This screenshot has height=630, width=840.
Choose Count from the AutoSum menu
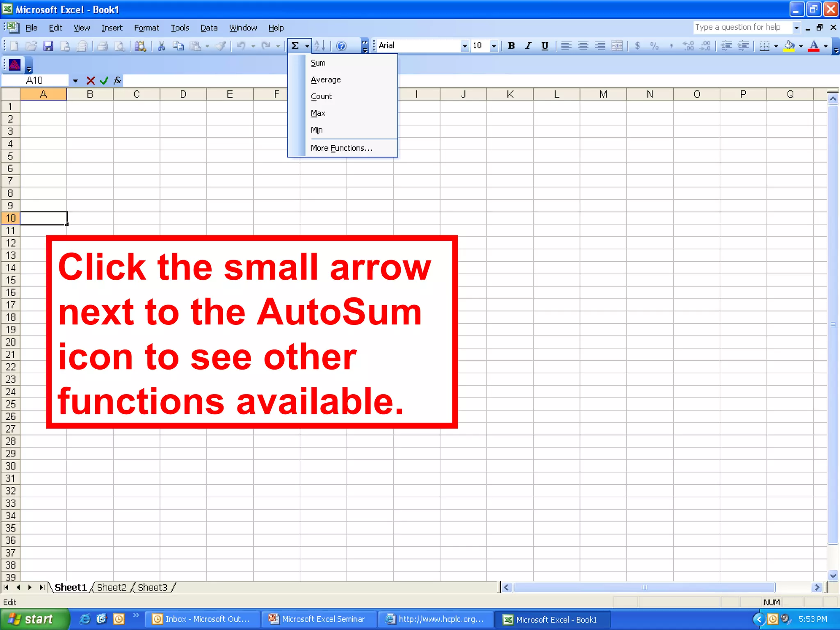[x=343, y=96]
